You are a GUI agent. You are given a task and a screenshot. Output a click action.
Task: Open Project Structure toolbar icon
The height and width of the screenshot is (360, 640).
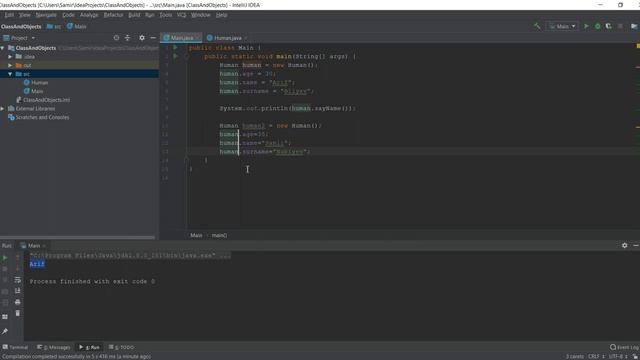pyautogui.click(x=634, y=26)
